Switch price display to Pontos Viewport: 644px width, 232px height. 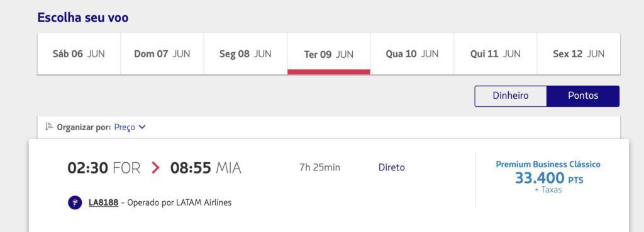[583, 96]
